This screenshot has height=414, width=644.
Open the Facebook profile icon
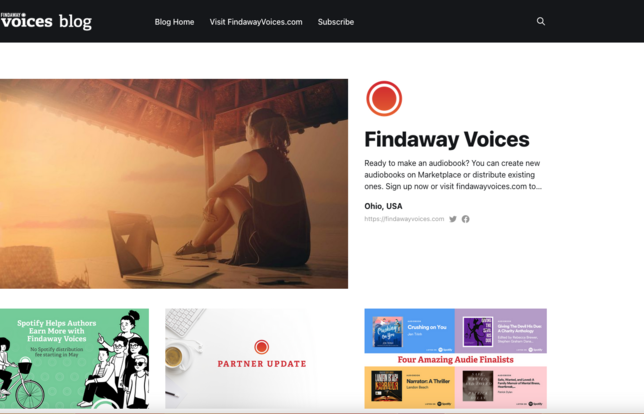point(465,219)
